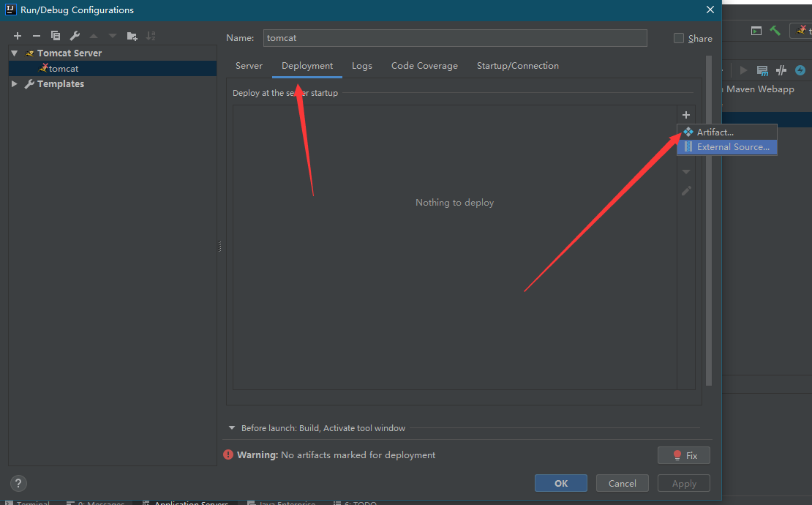Go to the Code Coverage tab
Image resolution: width=812 pixels, height=505 pixels.
[424, 66]
